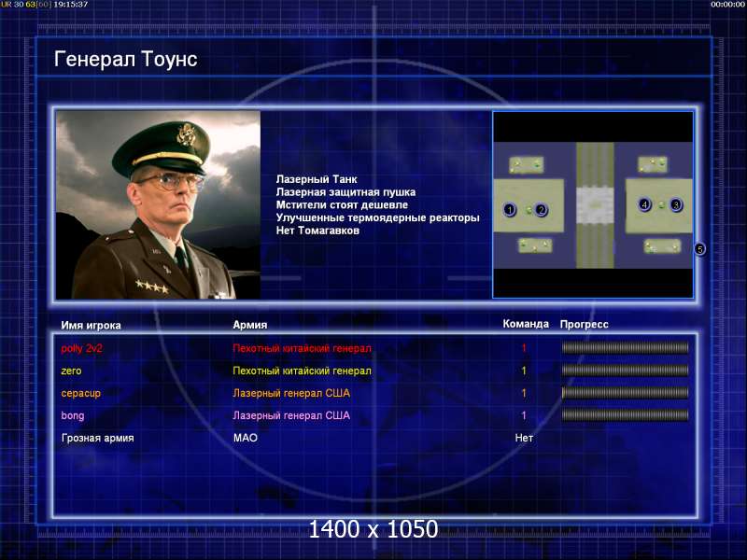Click the Имя игрока column header
Screen dimensions: 747x560
91,325
